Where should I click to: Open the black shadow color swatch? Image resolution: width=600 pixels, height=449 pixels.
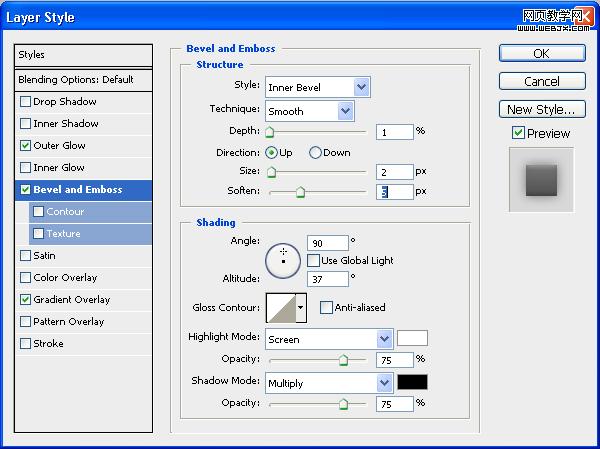pos(412,382)
